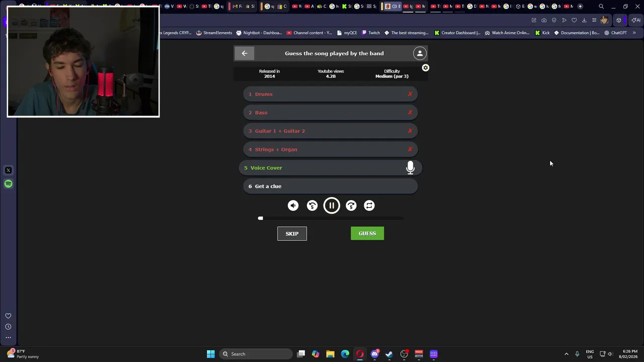Click the browser snapshot camera icon

point(544,20)
